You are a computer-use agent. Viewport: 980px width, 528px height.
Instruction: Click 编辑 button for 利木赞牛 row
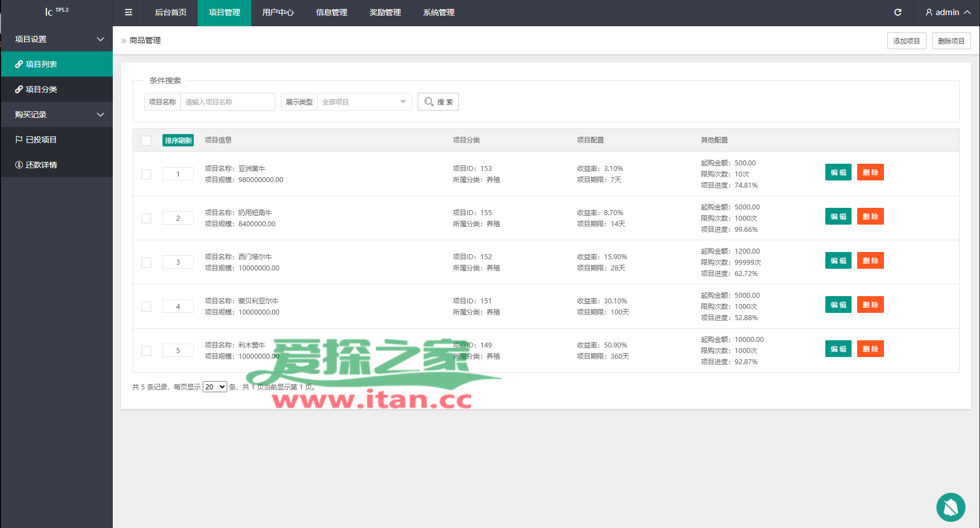point(838,349)
